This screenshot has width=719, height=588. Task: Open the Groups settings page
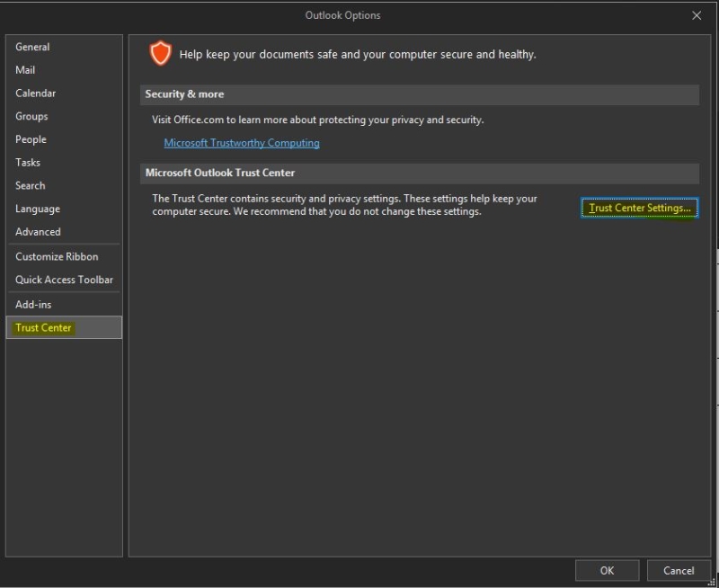click(31, 116)
